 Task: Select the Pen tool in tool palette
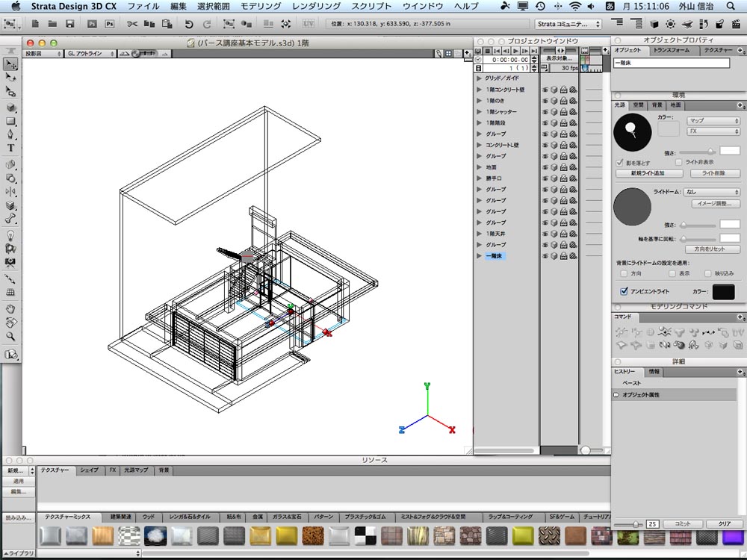[10, 134]
